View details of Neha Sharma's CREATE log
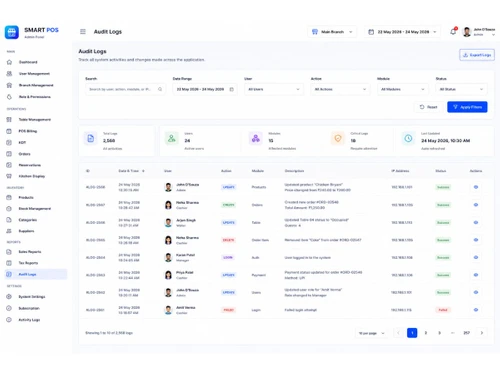 (x=476, y=205)
